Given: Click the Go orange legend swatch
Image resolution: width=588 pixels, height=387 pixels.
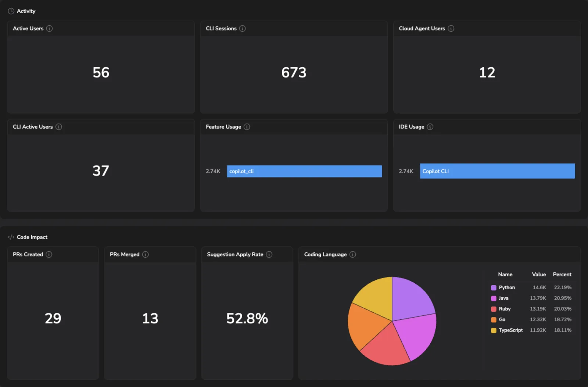Looking at the screenshot, I should (494, 320).
